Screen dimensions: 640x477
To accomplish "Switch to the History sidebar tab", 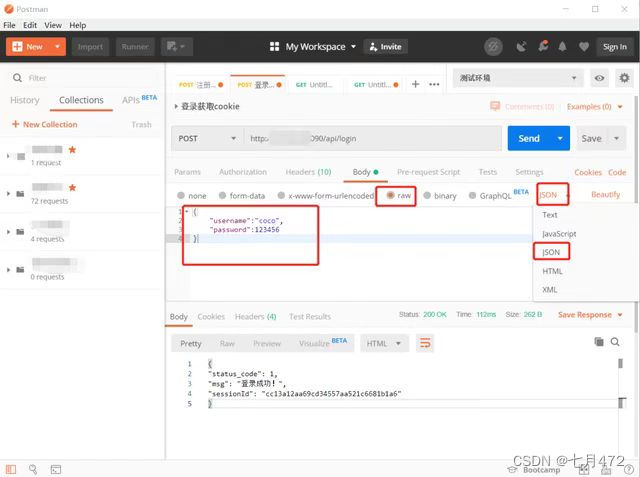I will (x=25, y=100).
